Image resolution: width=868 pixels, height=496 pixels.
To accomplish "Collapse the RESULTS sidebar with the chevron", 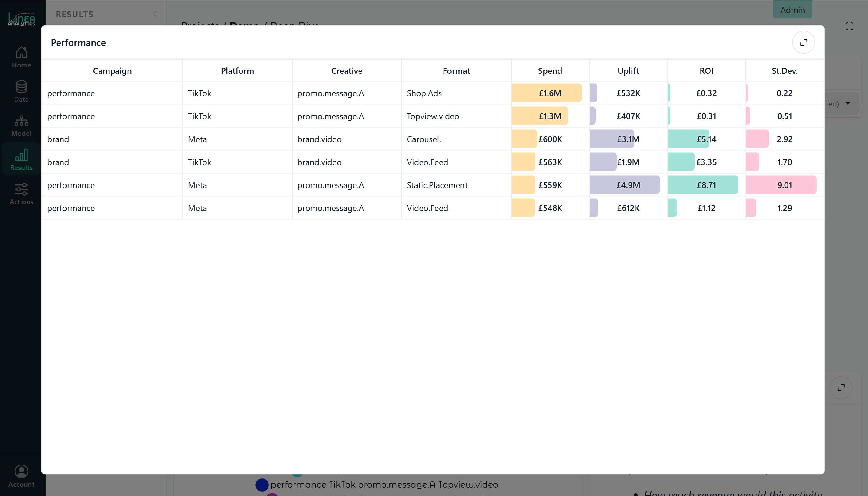I will click(x=155, y=14).
